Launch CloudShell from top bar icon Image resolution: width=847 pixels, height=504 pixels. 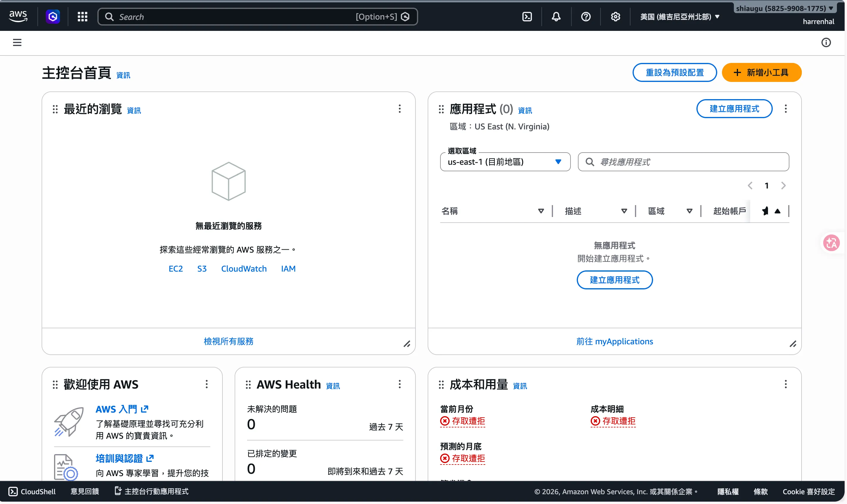point(527,16)
